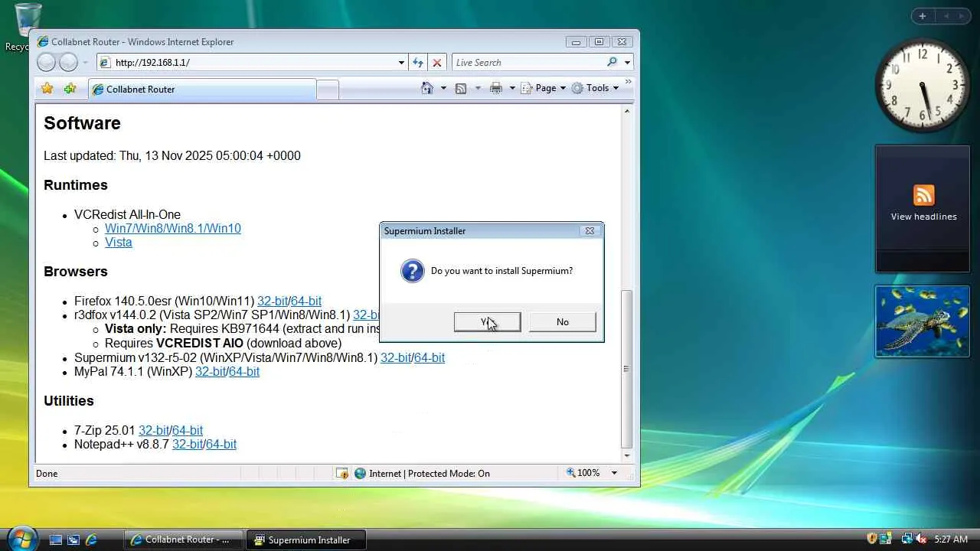Show more command bar items chevron
The height and width of the screenshot is (551, 980).
629,82
